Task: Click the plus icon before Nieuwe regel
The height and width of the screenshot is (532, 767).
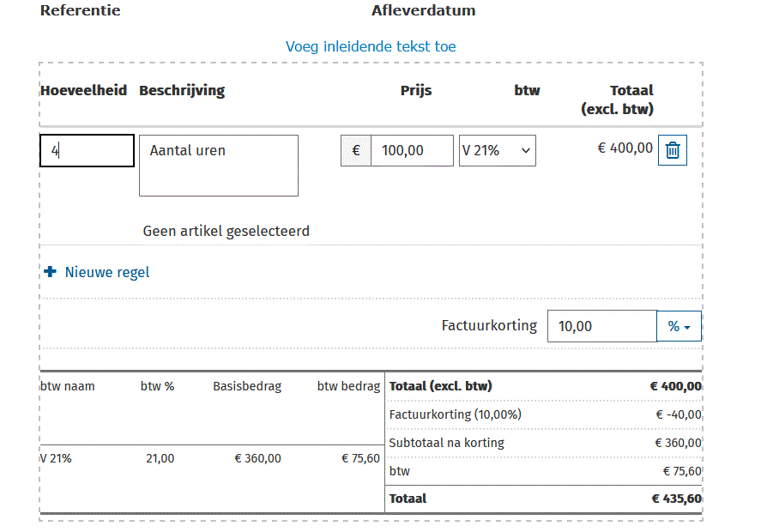Action: (51, 271)
